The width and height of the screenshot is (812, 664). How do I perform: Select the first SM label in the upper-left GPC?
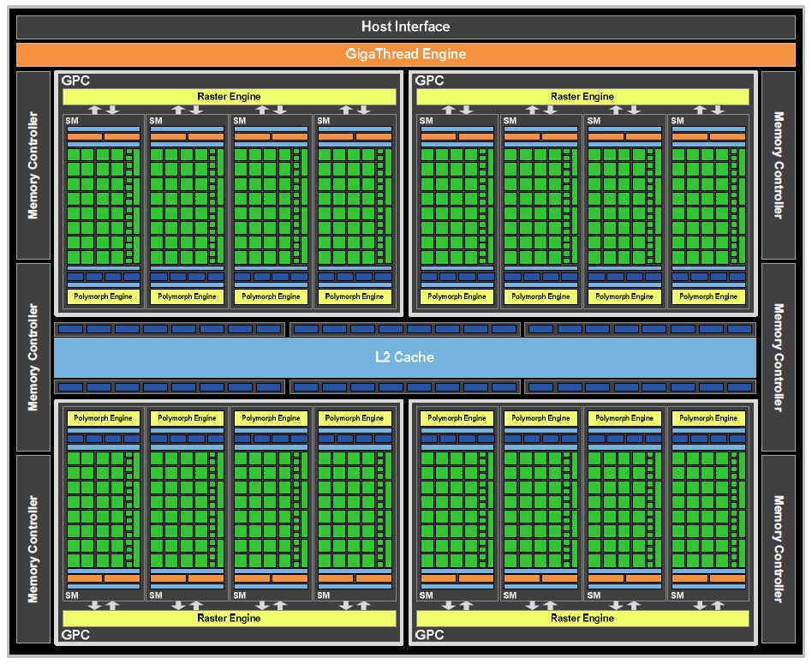click(x=72, y=121)
